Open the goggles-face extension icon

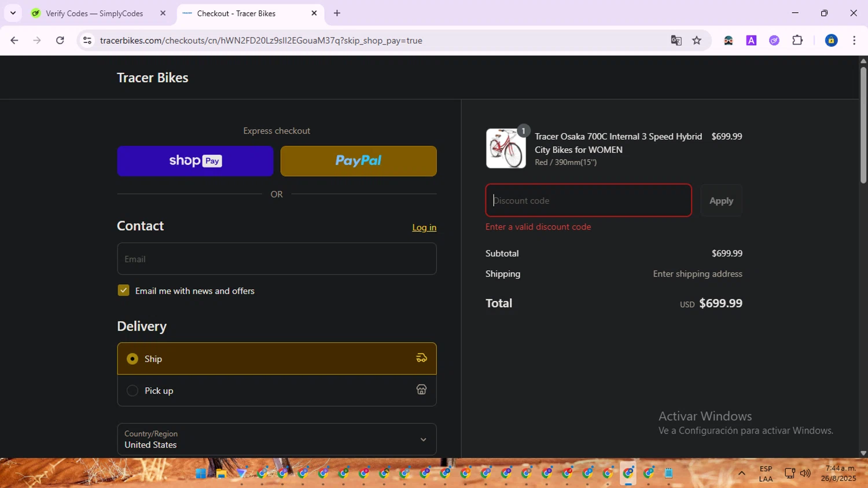coord(729,41)
